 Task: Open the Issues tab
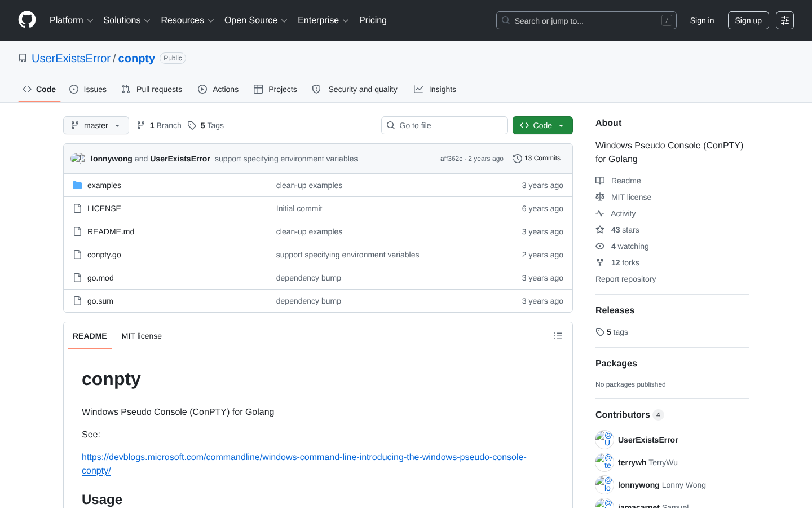(88, 89)
